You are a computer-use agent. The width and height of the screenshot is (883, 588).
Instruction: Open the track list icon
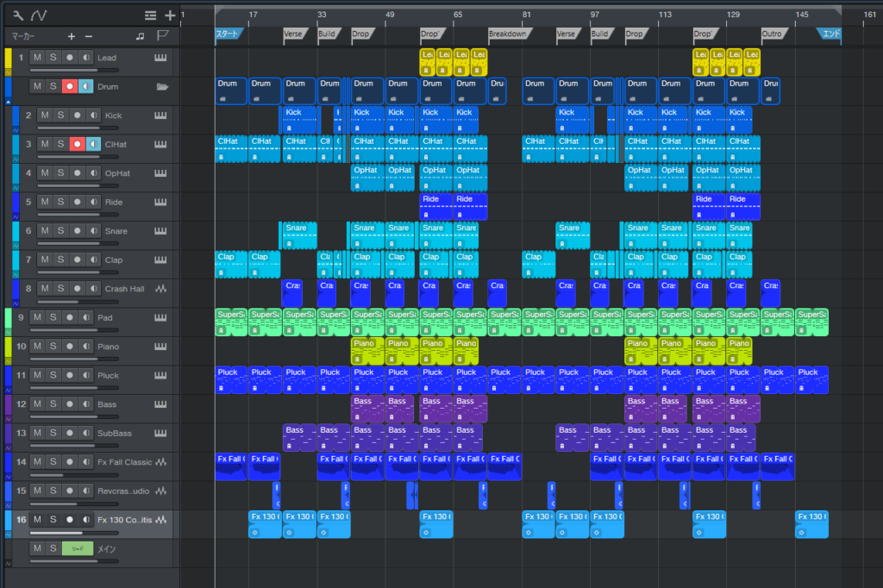[x=151, y=16]
